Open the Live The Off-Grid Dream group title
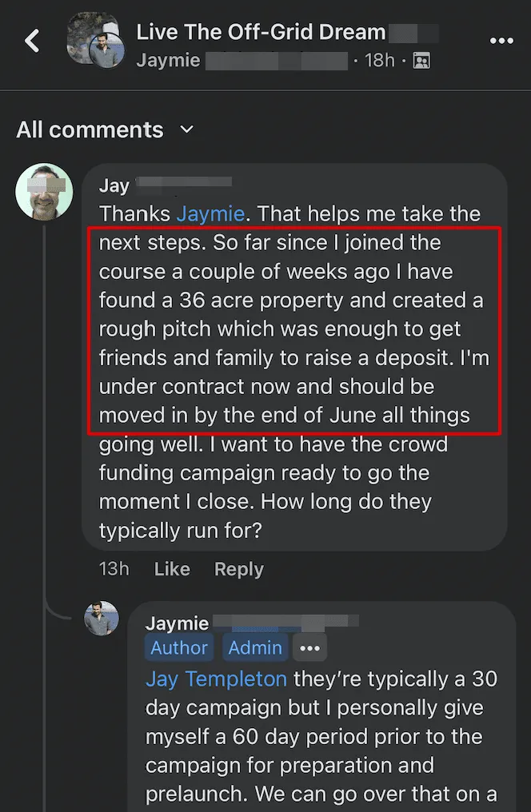This screenshot has width=531, height=812. click(261, 33)
